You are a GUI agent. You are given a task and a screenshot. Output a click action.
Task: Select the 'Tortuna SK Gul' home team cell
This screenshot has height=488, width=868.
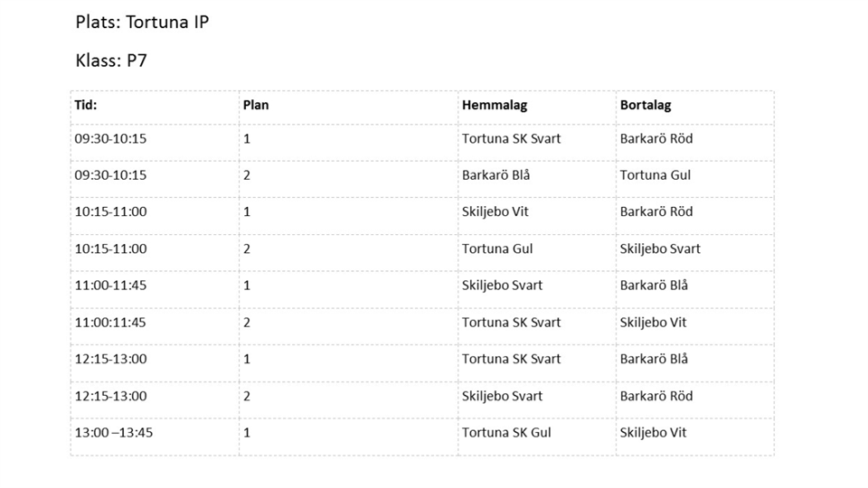pos(505,432)
